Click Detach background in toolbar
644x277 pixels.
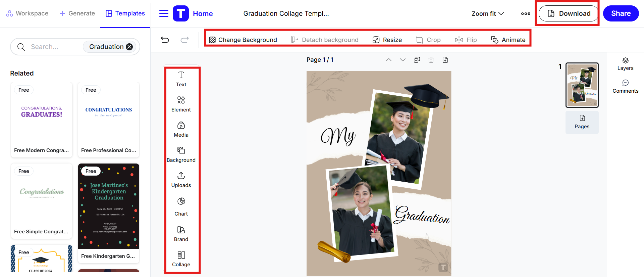point(325,40)
